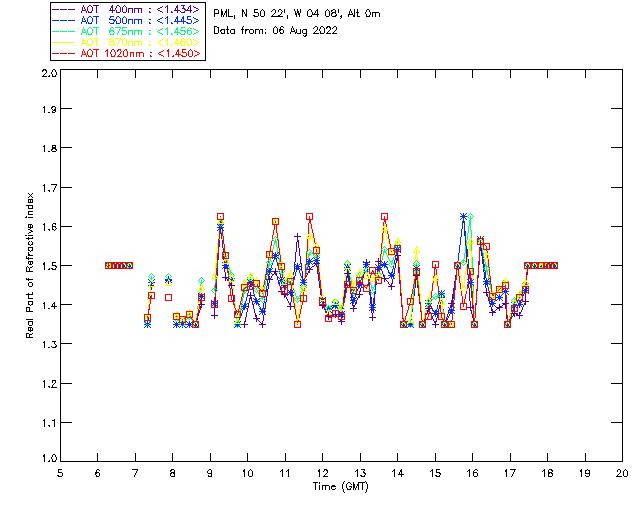The image size is (640, 512).
Task: Click the AOT 870nm legend entry
Action: click(127, 42)
